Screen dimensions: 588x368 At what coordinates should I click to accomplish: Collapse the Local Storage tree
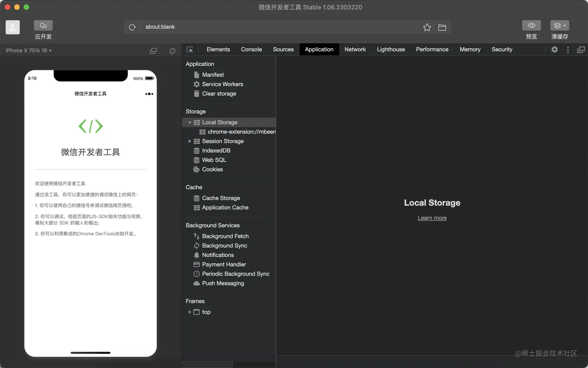pyautogui.click(x=190, y=122)
